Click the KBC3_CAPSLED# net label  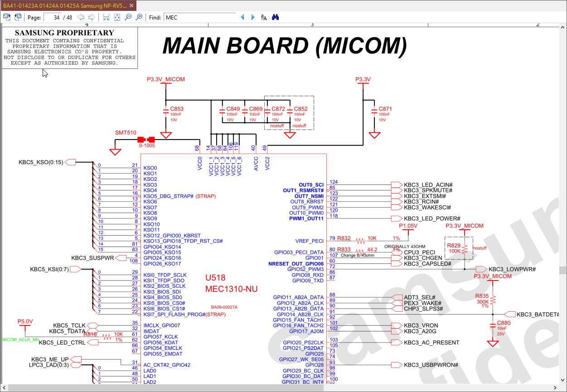coord(427,264)
